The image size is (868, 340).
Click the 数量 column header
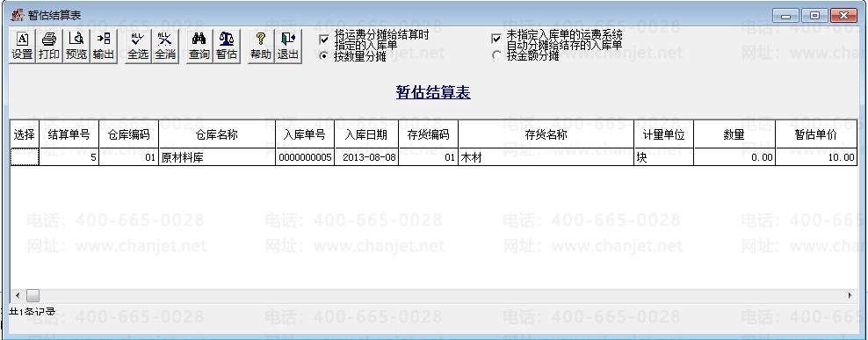coord(734,134)
